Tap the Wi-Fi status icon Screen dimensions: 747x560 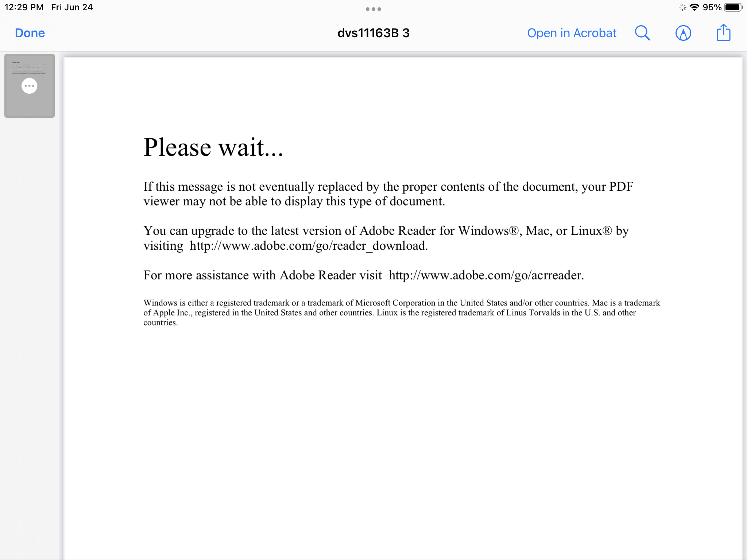[x=694, y=7]
